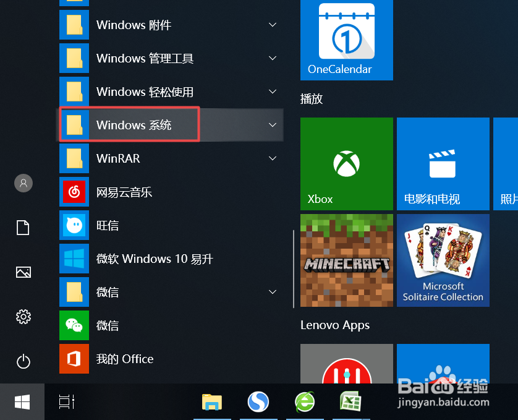Open Microsoft Solitaire Collection tile

pyautogui.click(x=443, y=260)
